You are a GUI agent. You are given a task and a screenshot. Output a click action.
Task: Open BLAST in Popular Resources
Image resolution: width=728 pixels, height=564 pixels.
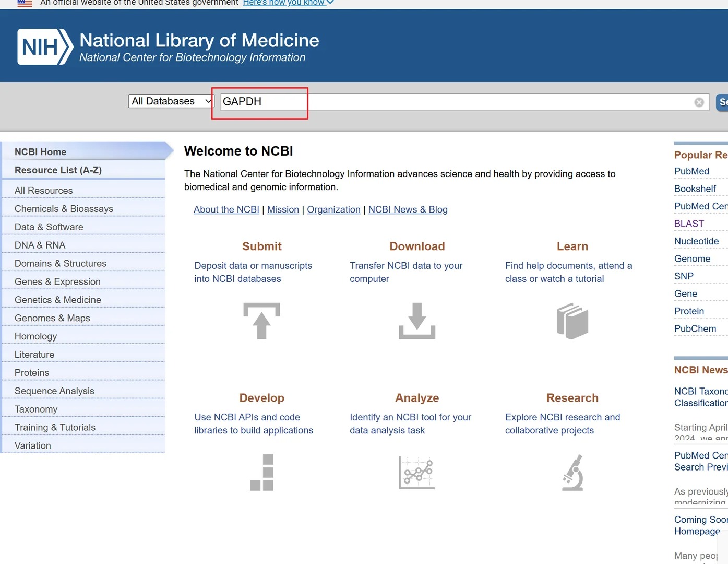pos(689,224)
